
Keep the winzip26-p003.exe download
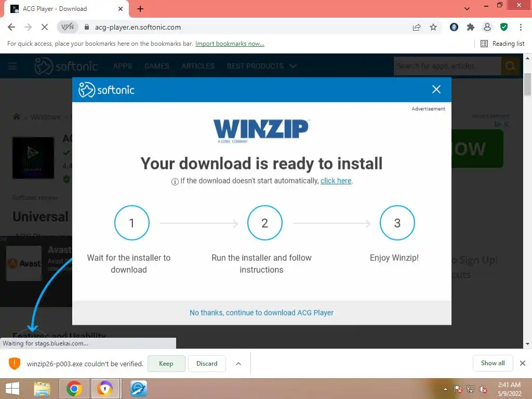(166, 363)
